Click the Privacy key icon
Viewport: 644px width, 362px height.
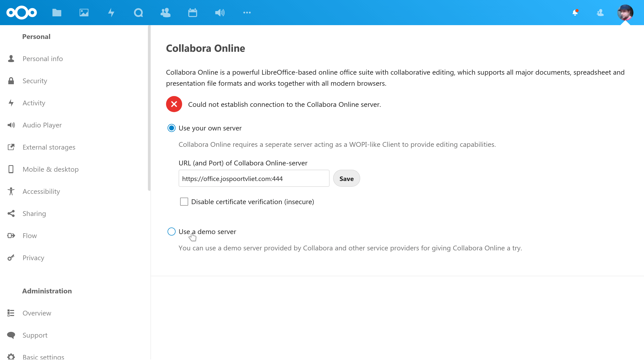click(11, 258)
